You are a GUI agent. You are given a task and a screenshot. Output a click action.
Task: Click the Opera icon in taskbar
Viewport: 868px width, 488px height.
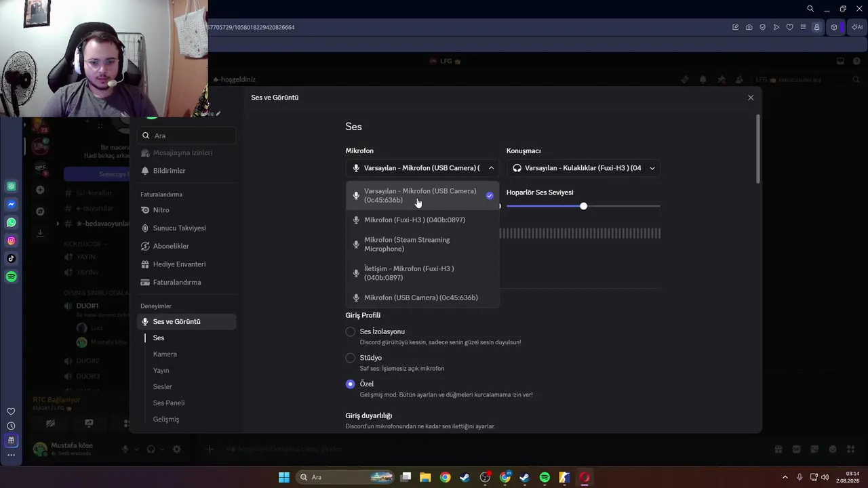(585, 477)
